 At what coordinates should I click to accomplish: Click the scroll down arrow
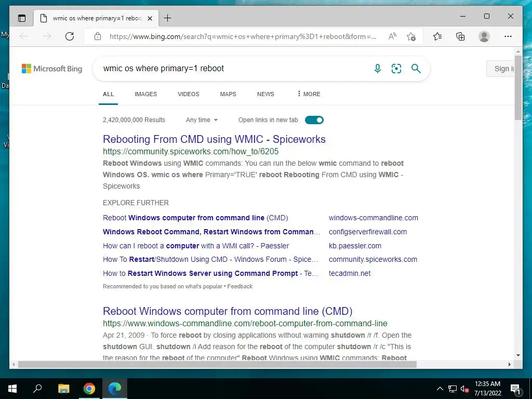pyautogui.click(x=518, y=355)
